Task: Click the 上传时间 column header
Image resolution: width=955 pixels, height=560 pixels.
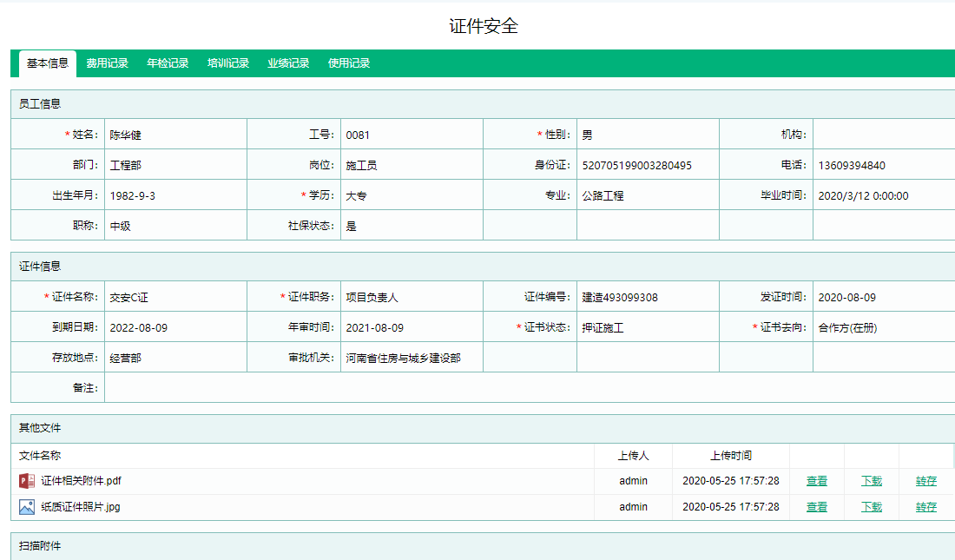Action: (x=731, y=456)
